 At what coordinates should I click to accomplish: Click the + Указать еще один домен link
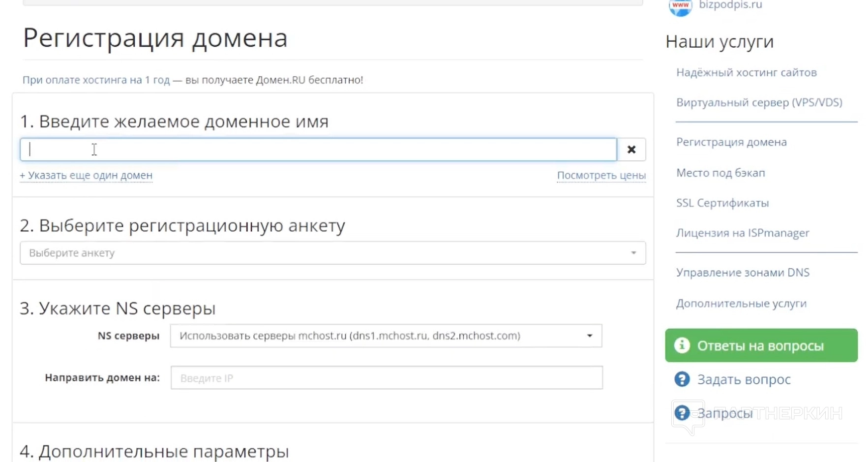point(86,175)
